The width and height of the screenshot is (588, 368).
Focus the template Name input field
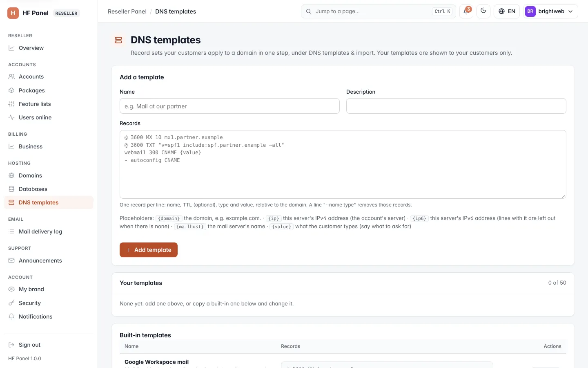click(229, 106)
